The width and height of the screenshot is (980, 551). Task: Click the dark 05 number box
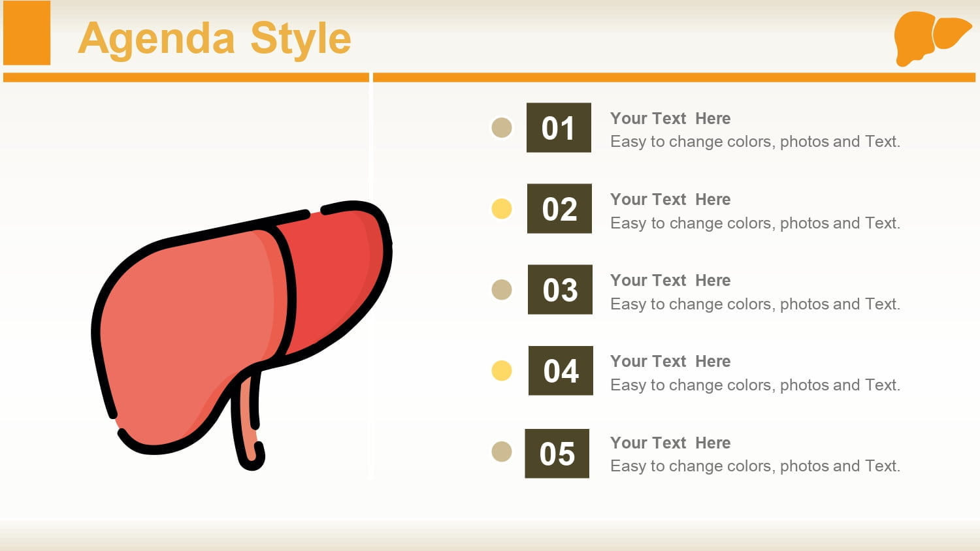[557, 453]
